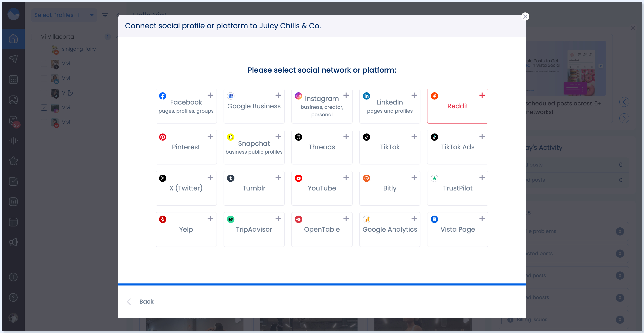Click the plus on Google Business card
Image resolution: width=644 pixels, height=333 pixels.
278,95
